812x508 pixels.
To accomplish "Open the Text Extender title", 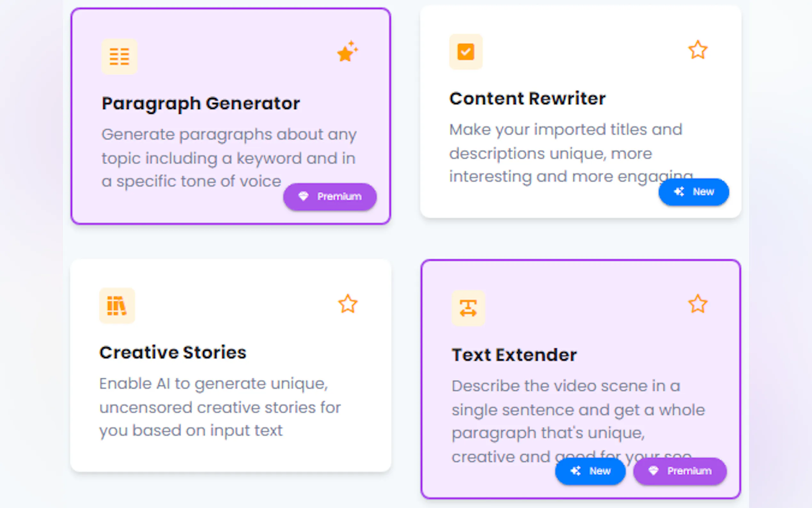I will coord(514,355).
